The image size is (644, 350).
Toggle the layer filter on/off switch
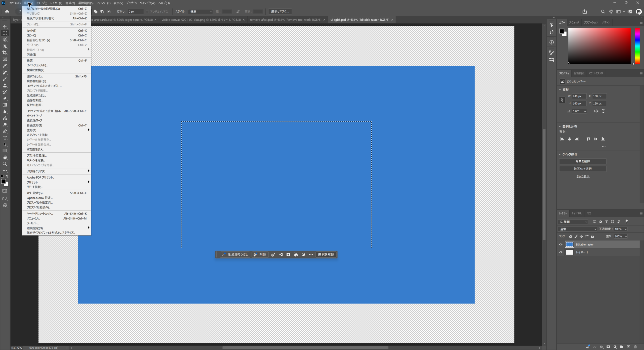click(627, 222)
